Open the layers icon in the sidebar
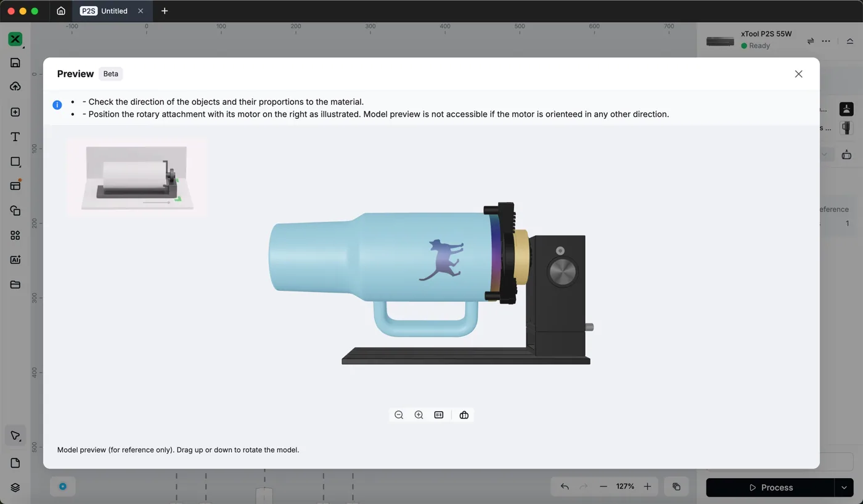The width and height of the screenshot is (863, 504). [15, 487]
